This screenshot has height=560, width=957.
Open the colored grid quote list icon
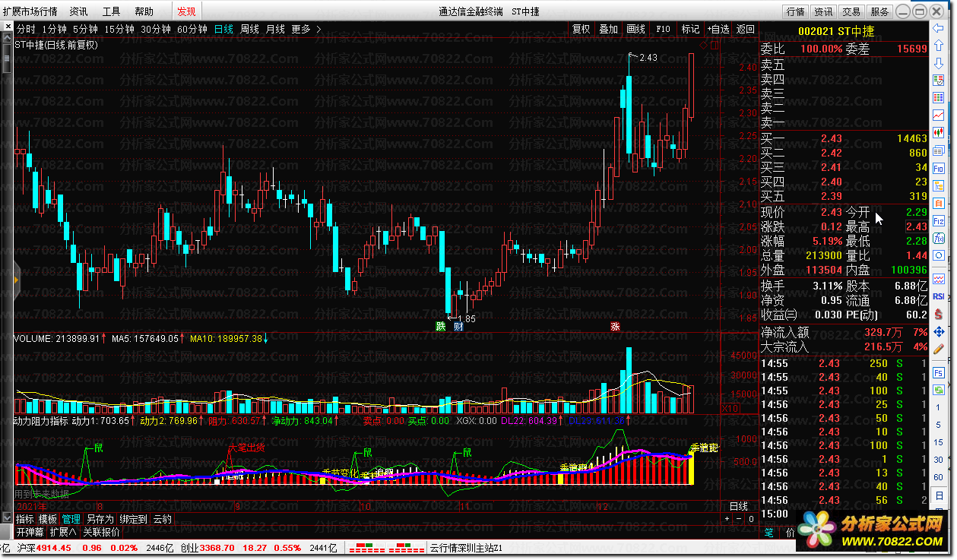[938, 97]
